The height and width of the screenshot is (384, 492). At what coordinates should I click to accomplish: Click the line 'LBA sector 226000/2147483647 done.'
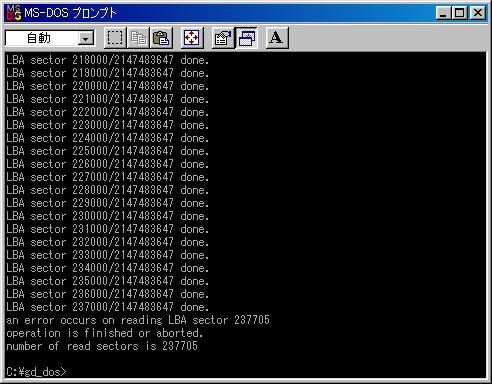107,164
